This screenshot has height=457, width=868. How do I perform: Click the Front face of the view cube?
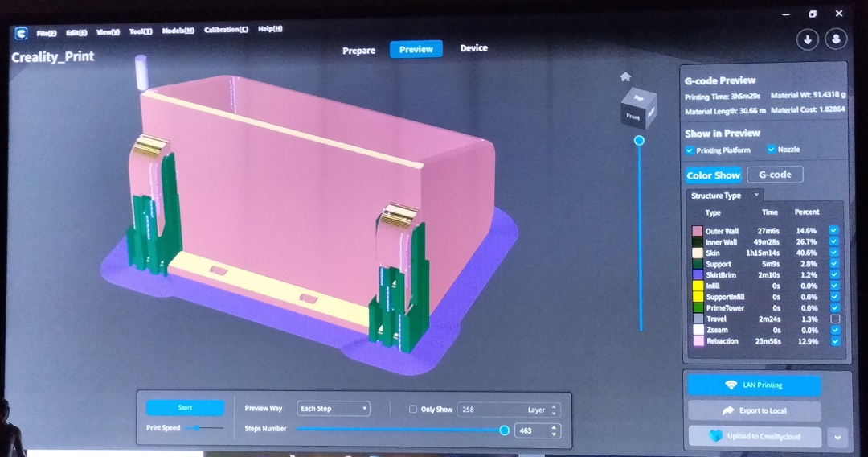(x=633, y=117)
